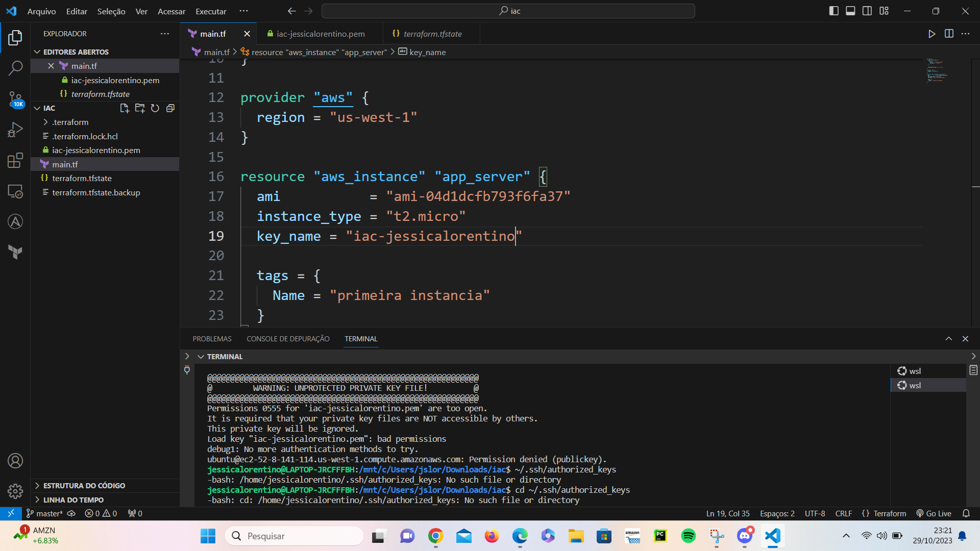Switch to iac-jessicalorentino.pem editor tab

(x=320, y=34)
